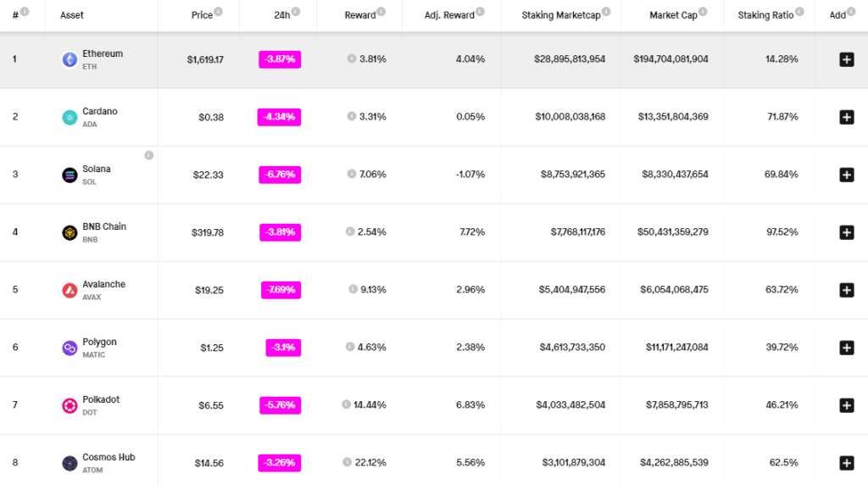
Task: Click the BNB Chain coin logo icon
Action: point(70,232)
